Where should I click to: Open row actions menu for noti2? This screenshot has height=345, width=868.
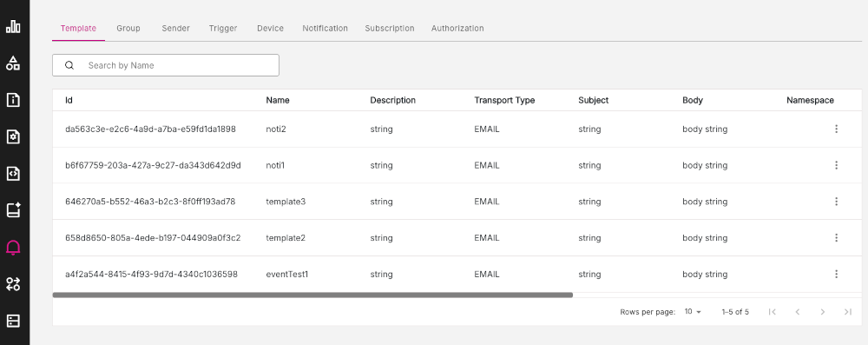pos(836,129)
